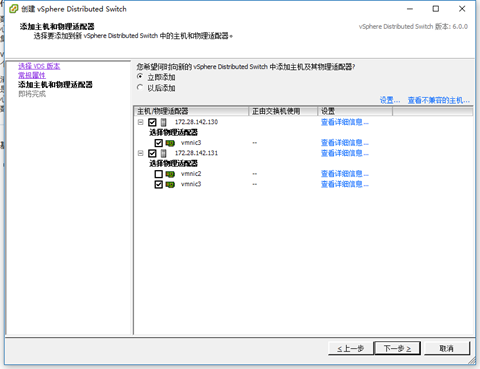The image size is (480, 369).
Task: View details link for host 172.28.142.130
Action: coord(345,122)
